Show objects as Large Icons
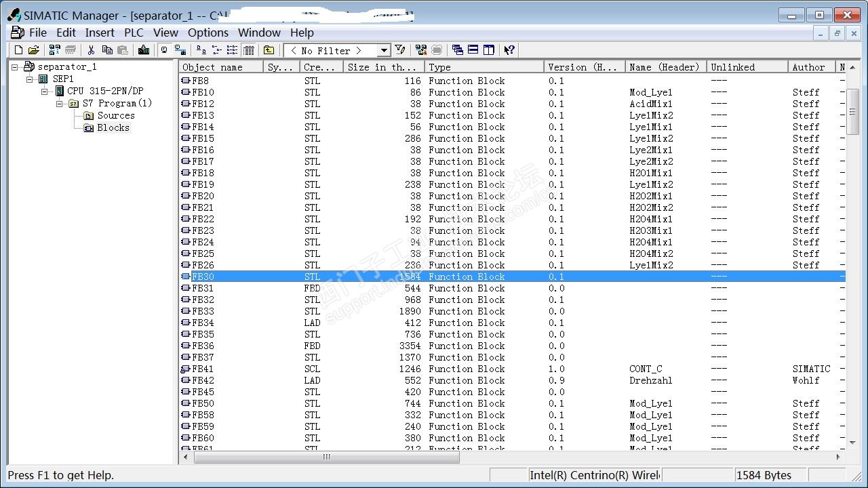 point(201,50)
